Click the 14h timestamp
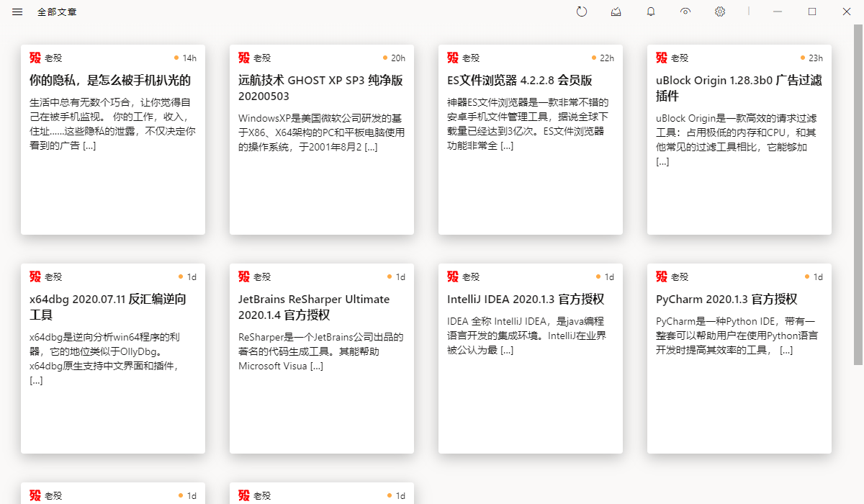 (189, 58)
